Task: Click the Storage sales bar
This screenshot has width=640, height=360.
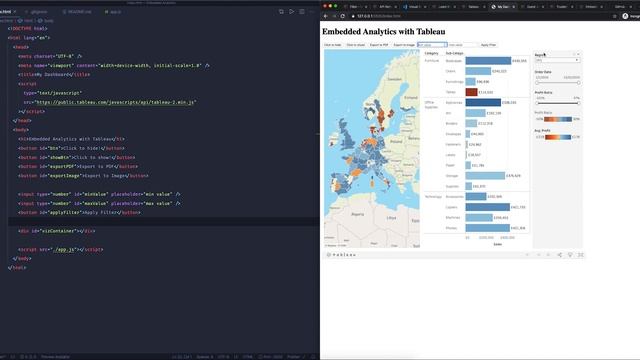Action: (485, 176)
